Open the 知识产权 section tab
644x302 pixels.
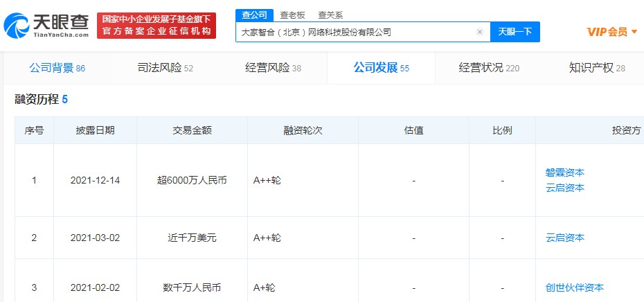point(597,68)
